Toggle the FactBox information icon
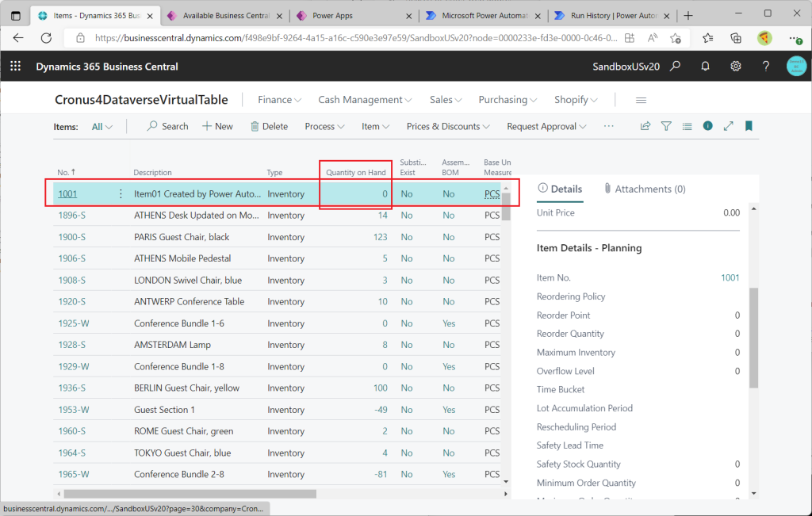 pos(707,126)
